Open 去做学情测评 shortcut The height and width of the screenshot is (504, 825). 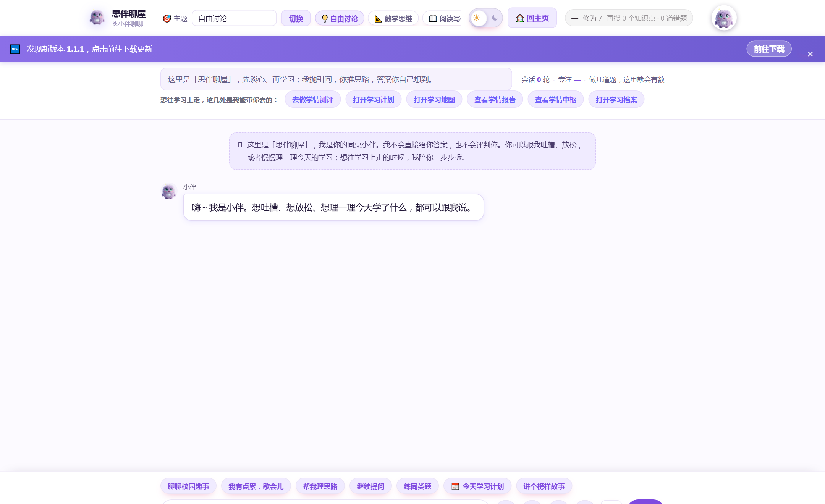click(313, 100)
